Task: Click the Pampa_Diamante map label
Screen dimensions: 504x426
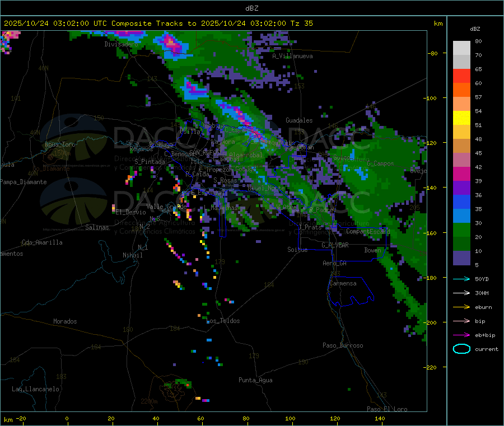Action: tap(24, 182)
